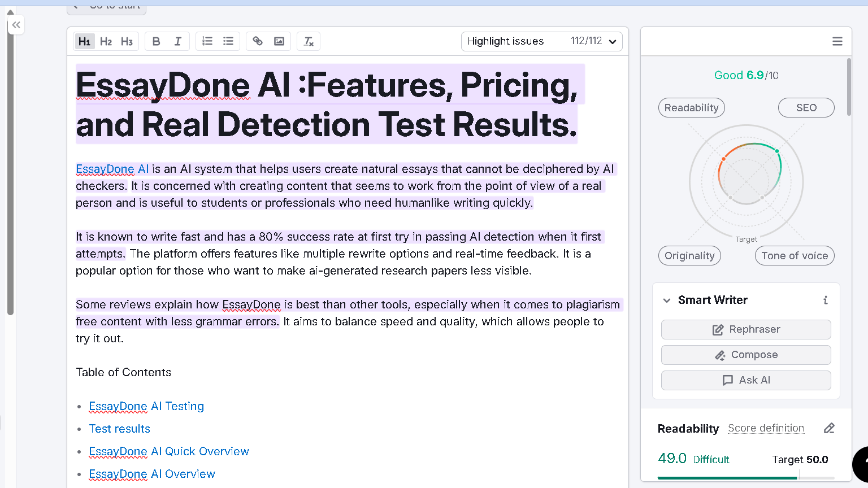Open the Rephraser tool
868x488 pixels.
pos(745,329)
